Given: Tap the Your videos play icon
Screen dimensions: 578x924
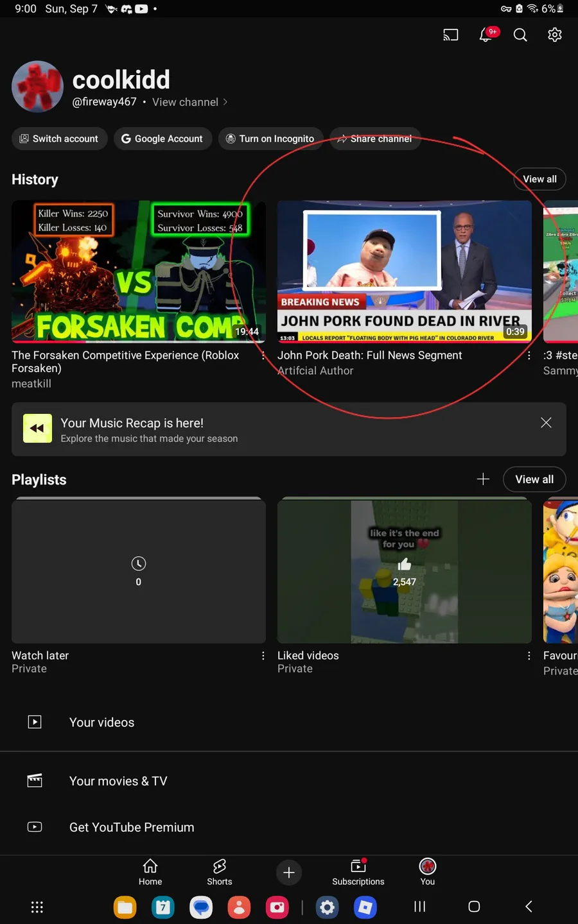Looking at the screenshot, I should pos(35,722).
